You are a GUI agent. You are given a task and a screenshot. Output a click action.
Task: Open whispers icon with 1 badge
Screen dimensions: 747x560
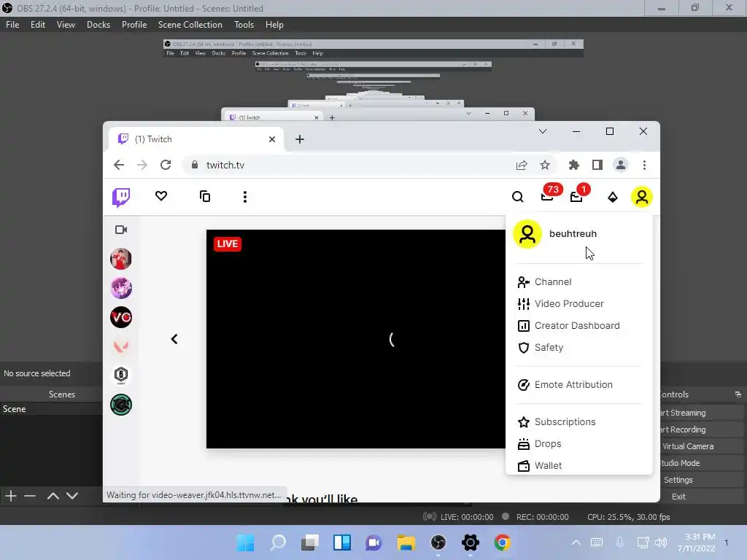[576, 196]
